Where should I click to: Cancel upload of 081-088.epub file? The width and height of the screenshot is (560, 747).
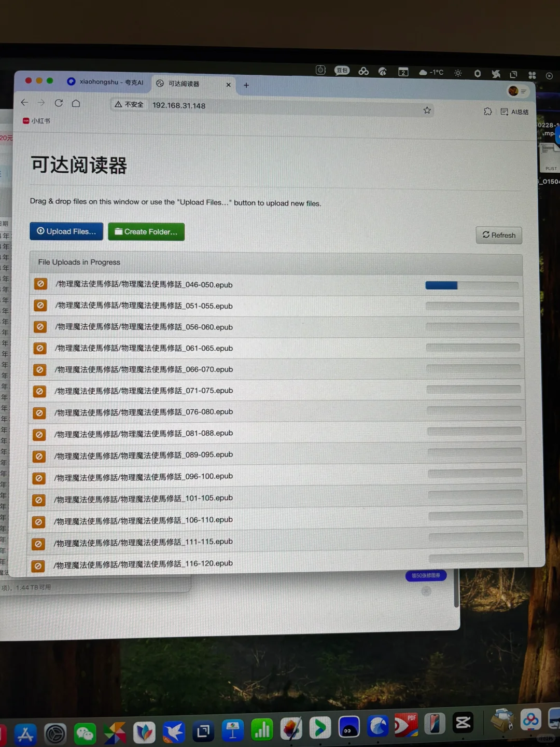[x=39, y=435]
